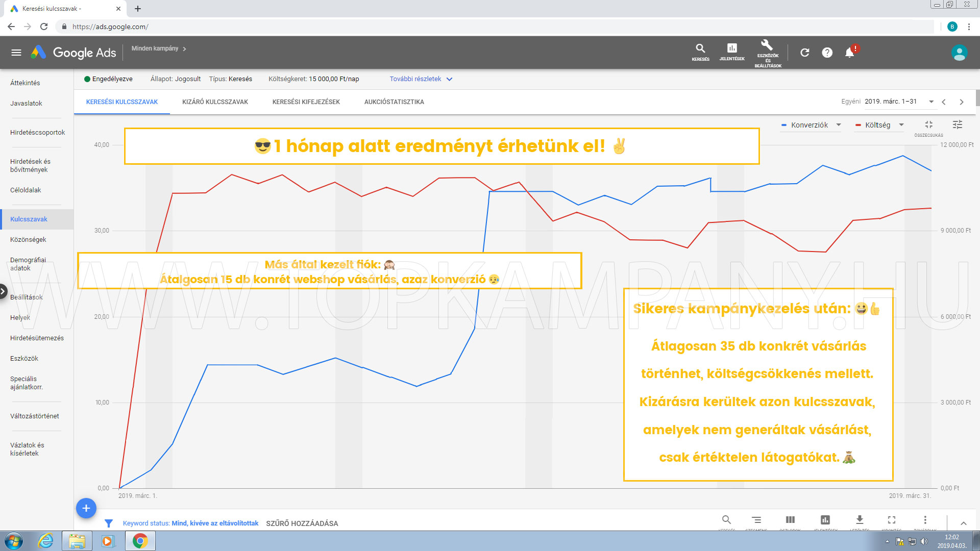
Task: Click the Oszlopok columns icon
Action: pyautogui.click(x=790, y=520)
